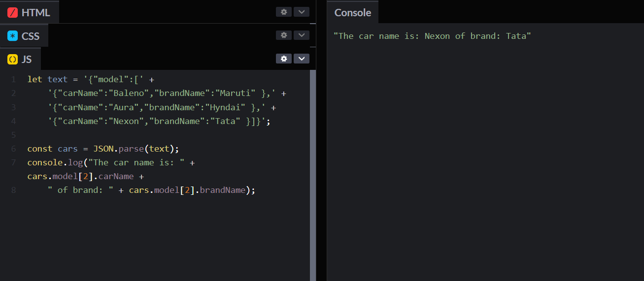Open the JS editor settings gear

click(284, 59)
